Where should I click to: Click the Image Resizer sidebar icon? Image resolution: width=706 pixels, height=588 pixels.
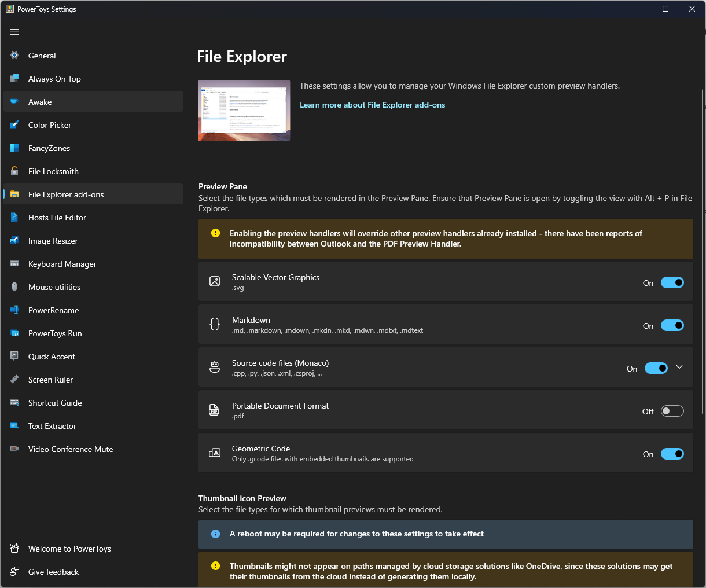click(x=15, y=241)
